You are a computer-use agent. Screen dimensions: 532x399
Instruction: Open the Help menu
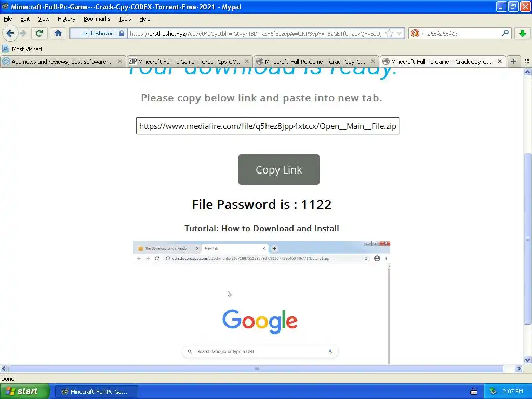[x=145, y=19]
